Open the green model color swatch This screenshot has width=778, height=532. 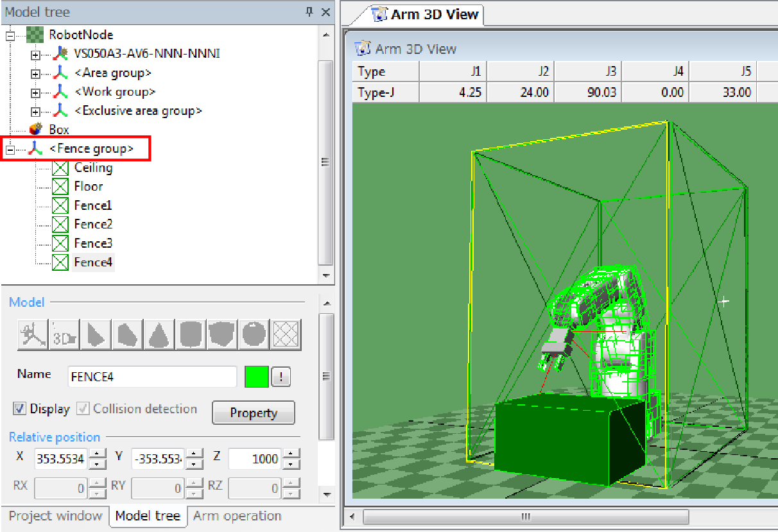coord(256,377)
